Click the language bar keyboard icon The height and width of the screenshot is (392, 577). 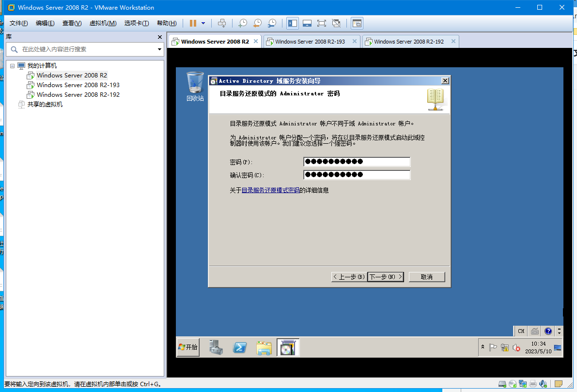pos(535,331)
